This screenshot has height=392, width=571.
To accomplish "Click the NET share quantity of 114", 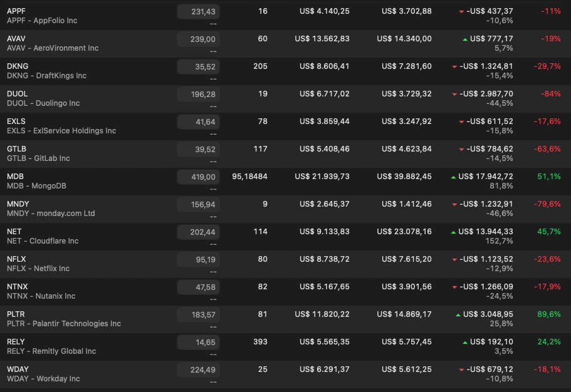I will pos(262,232).
